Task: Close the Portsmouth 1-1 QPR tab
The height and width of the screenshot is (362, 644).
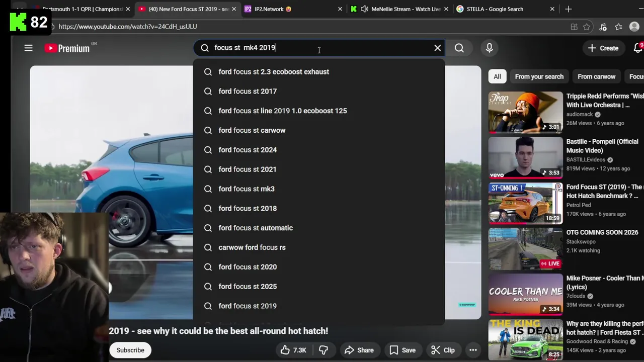Action: 128,9
